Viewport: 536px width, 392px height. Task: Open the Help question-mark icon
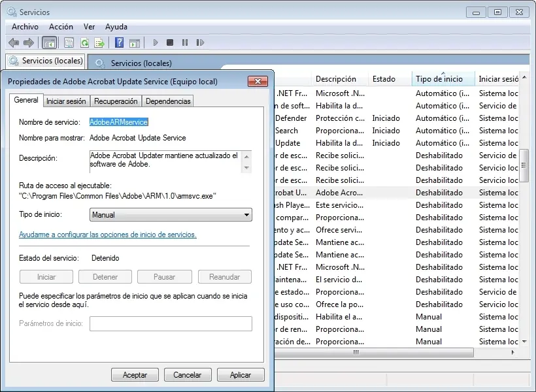click(119, 42)
